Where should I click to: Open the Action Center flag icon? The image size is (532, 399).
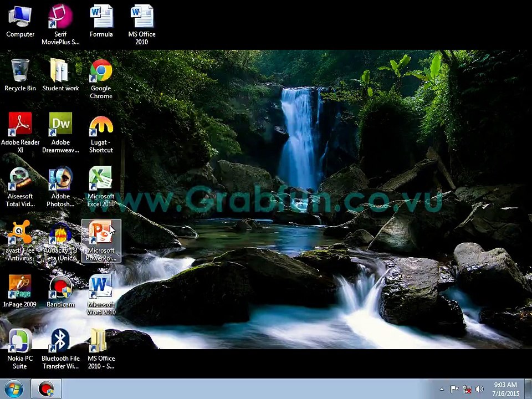[x=454, y=389]
